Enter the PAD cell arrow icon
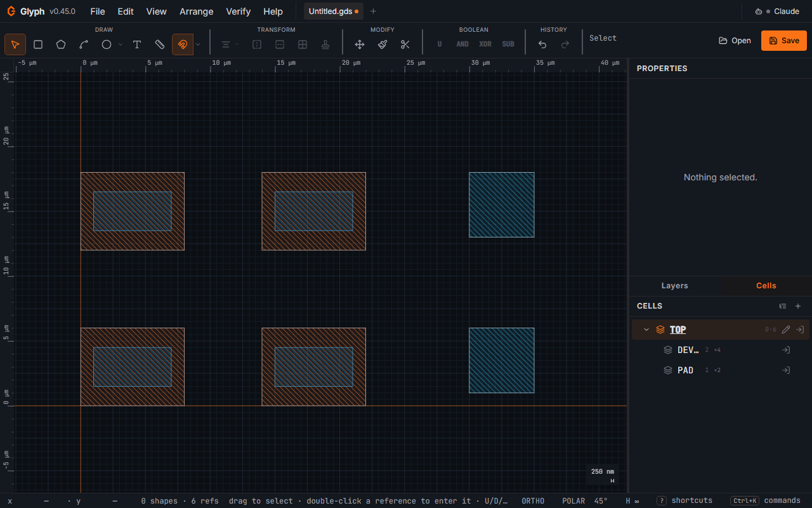This screenshot has width=812, height=508. [786, 370]
